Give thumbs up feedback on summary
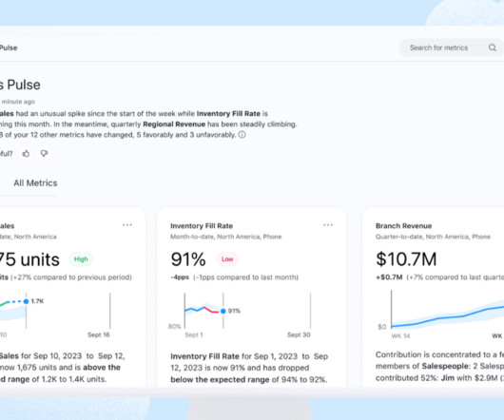Viewport: 504px width, 420px height. click(26, 154)
